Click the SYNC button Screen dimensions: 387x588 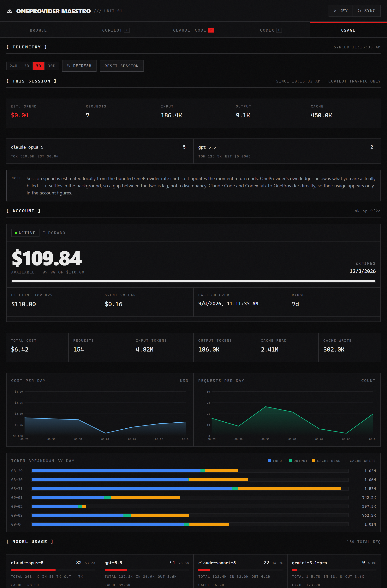[x=366, y=11]
